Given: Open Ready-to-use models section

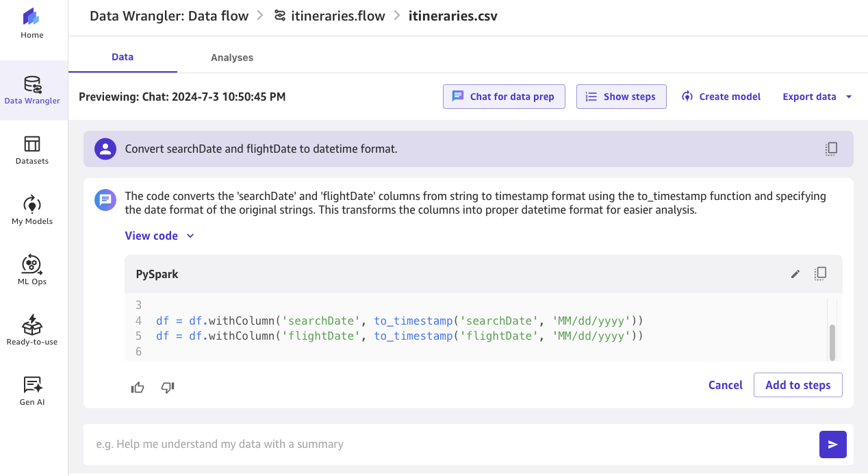Looking at the screenshot, I should click(x=32, y=331).
